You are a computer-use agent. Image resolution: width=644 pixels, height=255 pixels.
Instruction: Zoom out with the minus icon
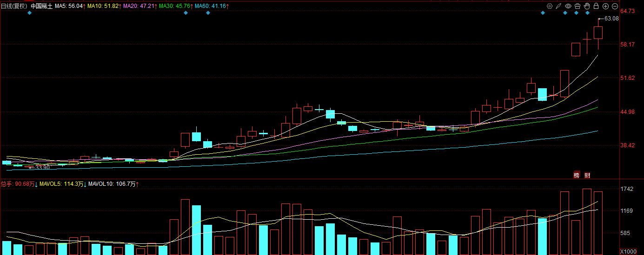tap(615, 6)
